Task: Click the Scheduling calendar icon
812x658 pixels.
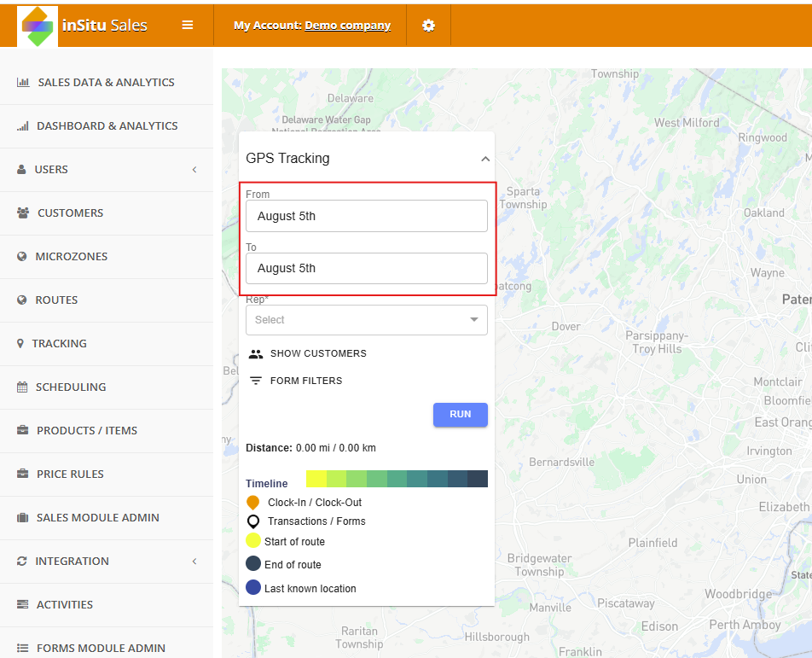Action: coord(22,387)
